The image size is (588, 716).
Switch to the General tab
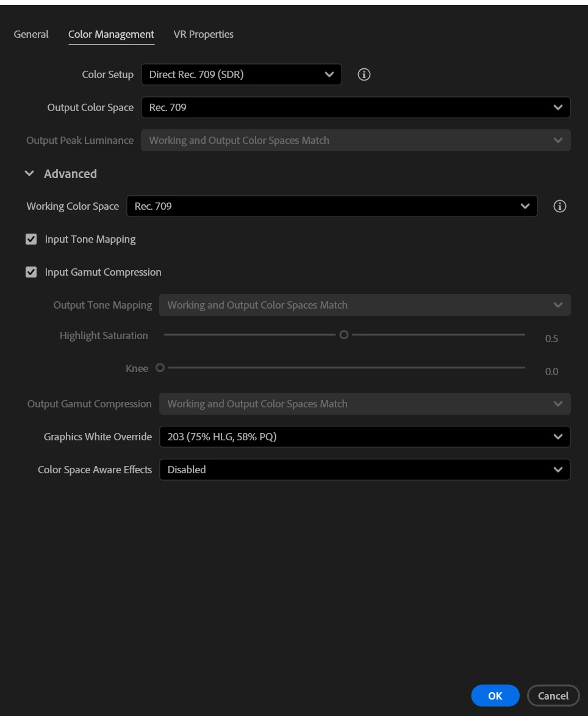[31, 34]
